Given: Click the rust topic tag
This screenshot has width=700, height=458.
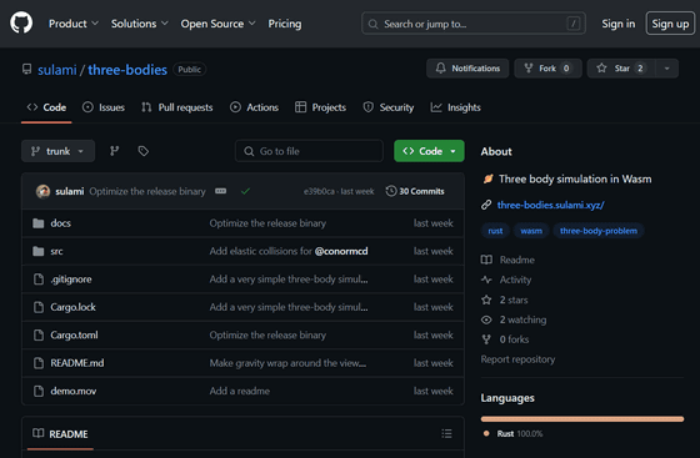Looking at the screenshot, I should (495, 231).
